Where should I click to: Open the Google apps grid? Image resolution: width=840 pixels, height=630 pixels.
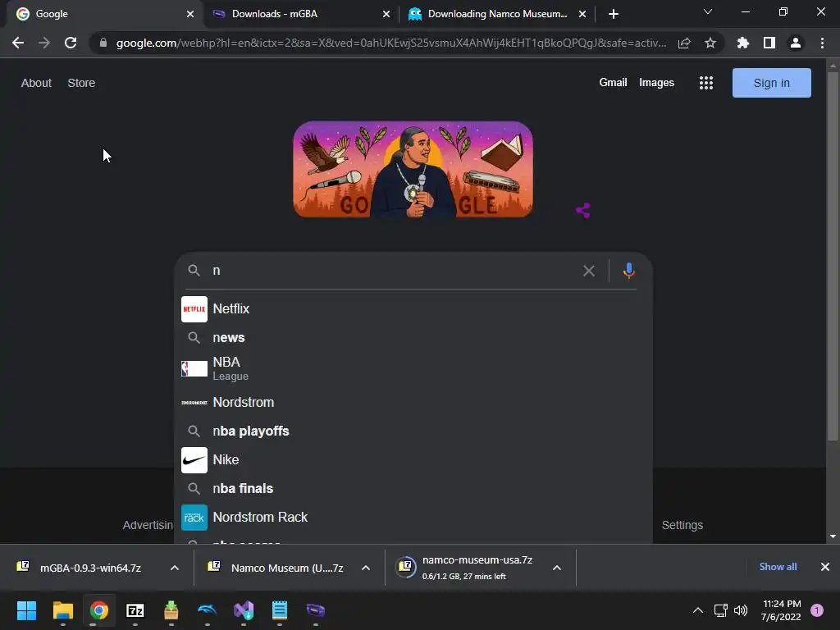click(706, 83)
